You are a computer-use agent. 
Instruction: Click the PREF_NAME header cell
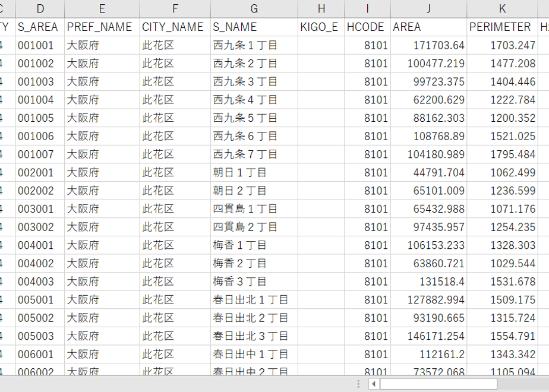102,27
